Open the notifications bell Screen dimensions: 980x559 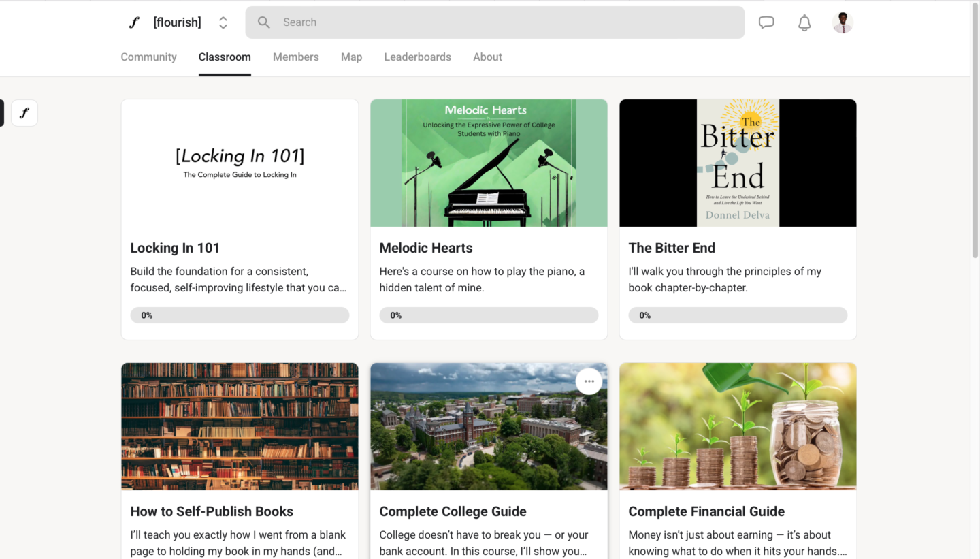(804, 22)
